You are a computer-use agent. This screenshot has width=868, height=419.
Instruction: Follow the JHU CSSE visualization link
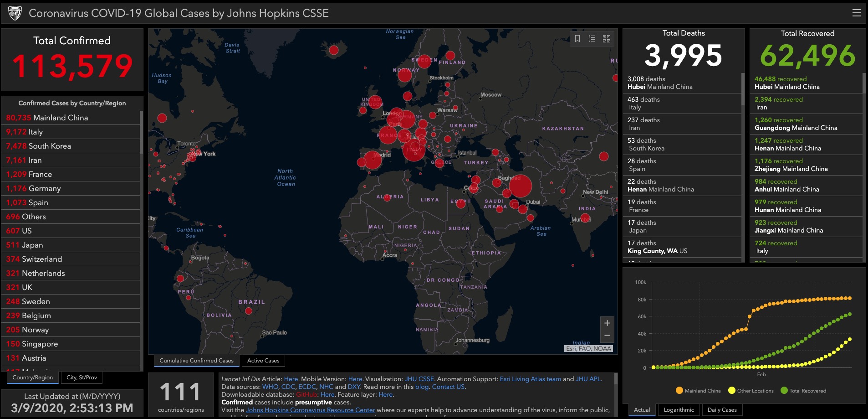click(419, 379)
